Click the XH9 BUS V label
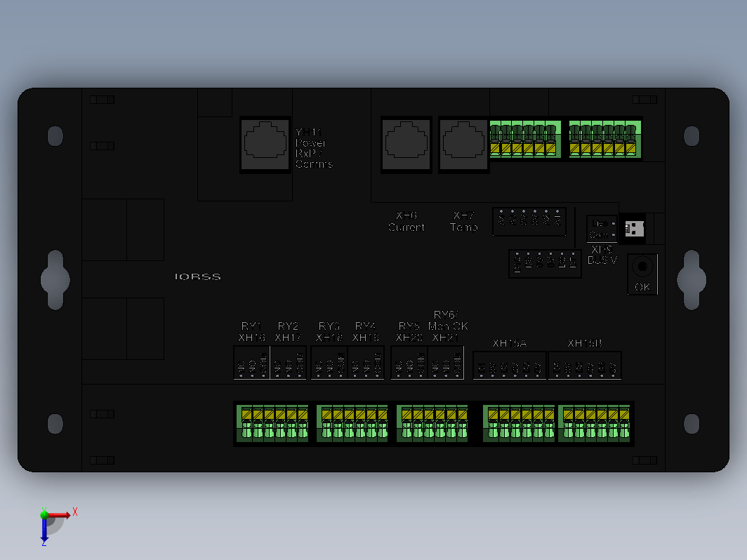This screenshot has height=560, width=747. click(602, 255)
